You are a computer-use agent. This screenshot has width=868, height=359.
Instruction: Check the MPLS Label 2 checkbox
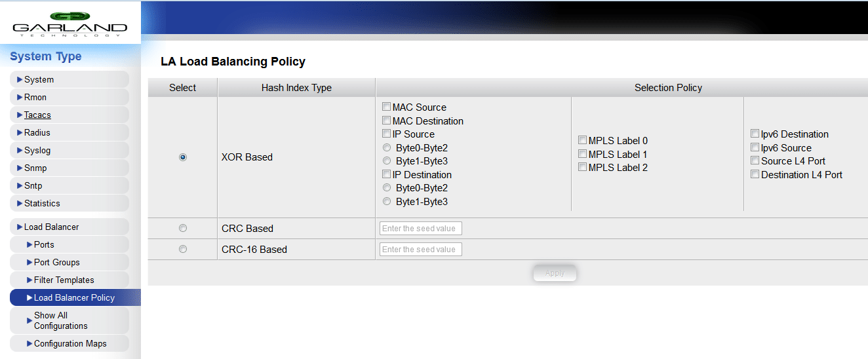(x=582, y=167)
